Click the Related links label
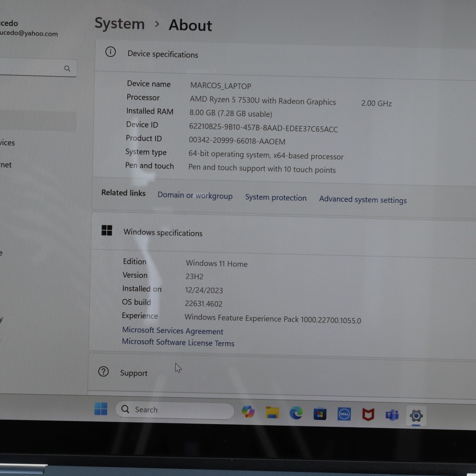 tap(123, 193)
